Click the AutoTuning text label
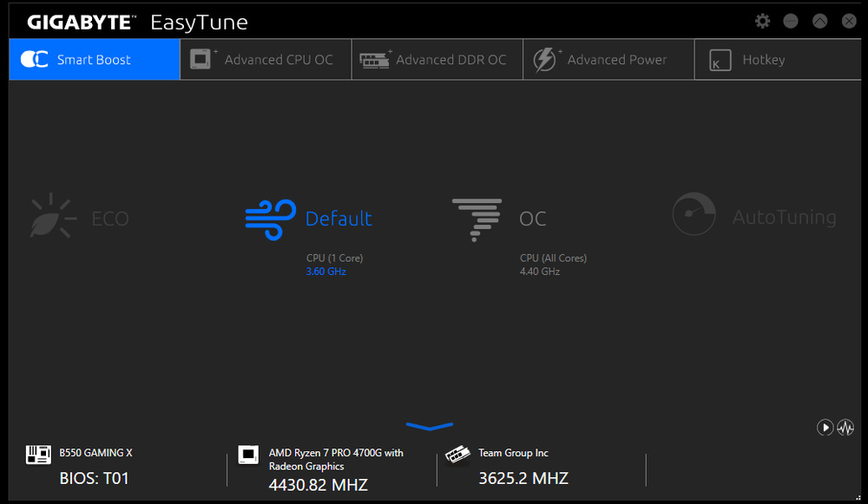868x504 pixels. point(784,217)
